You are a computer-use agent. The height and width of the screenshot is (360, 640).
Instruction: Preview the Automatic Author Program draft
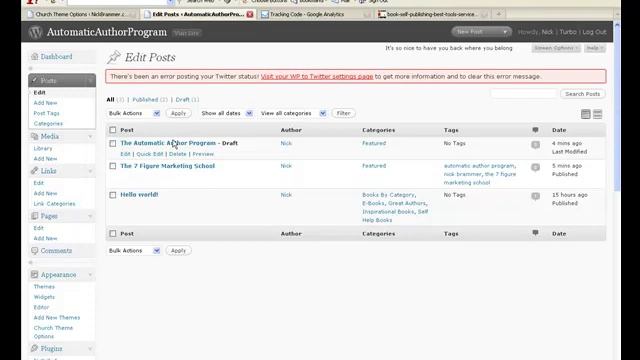(203, 154)
